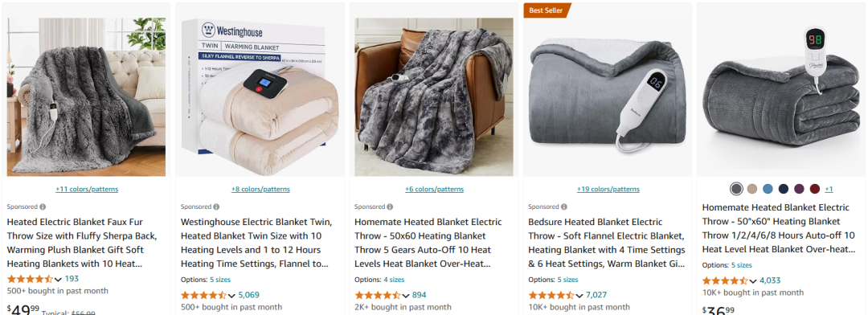Screen dimensions: 868x315
Task: Click Sponsored info icon on Bedsure blanket
Action: [x=564, y=207]
